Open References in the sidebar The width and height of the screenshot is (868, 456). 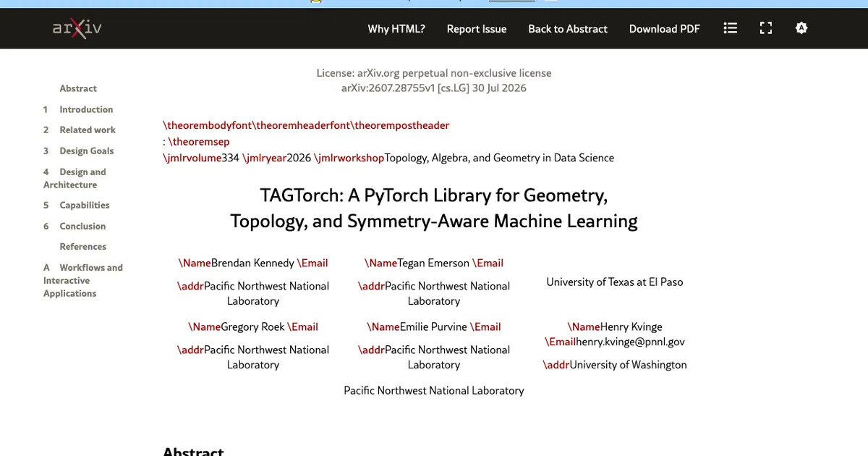82,246
